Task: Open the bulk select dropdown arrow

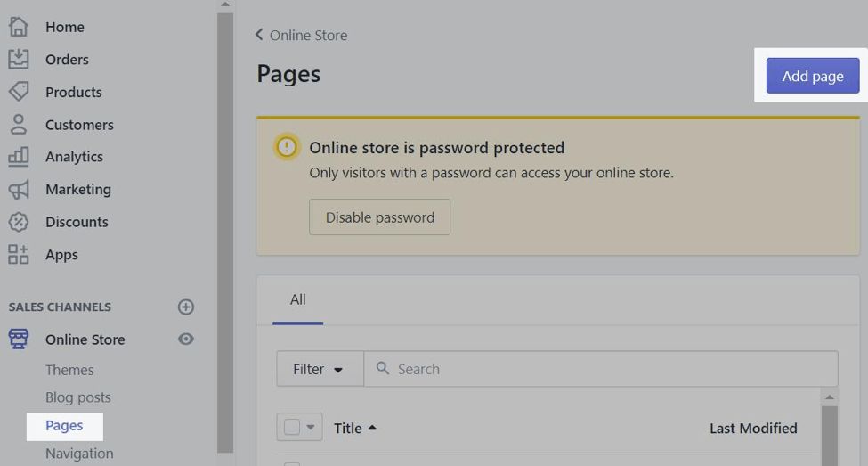Action: [x=310, y=428]
